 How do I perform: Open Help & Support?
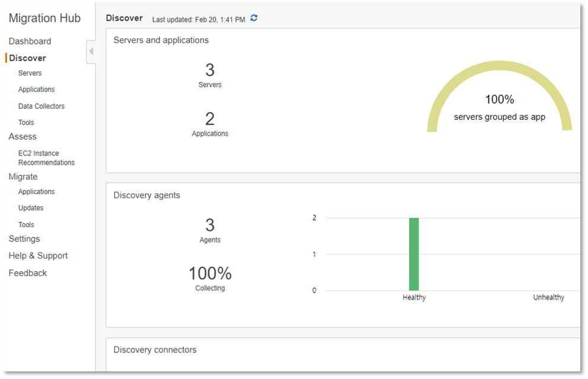coord(39,256)
